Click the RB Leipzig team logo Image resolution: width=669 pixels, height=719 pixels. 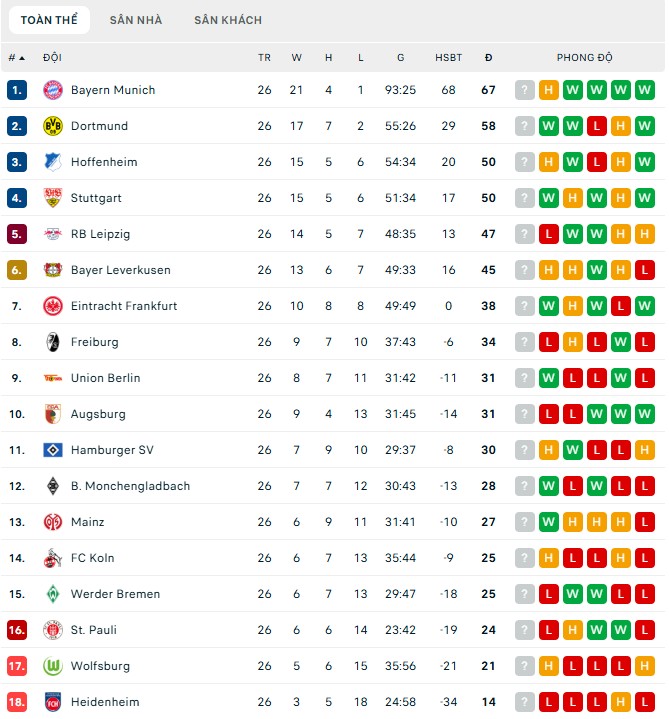[x=53, y=234]
